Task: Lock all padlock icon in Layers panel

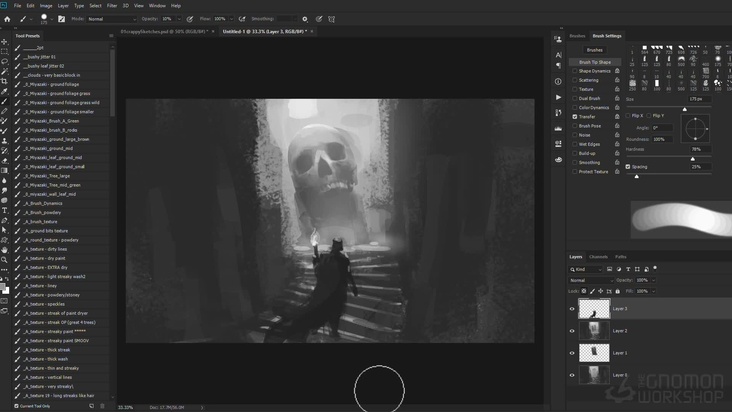Action: click(618, 291)
